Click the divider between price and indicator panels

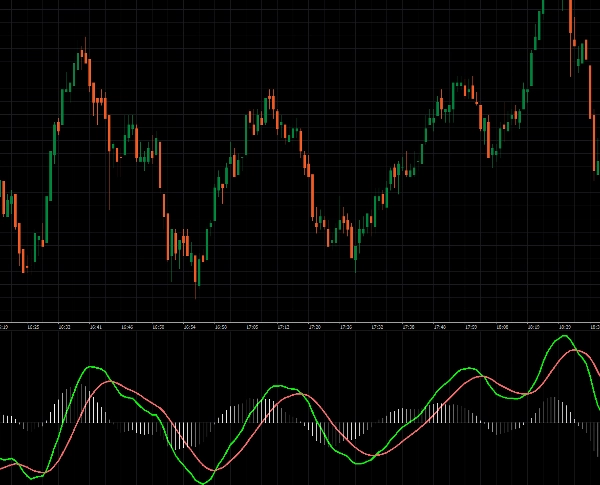pos(300,322)
